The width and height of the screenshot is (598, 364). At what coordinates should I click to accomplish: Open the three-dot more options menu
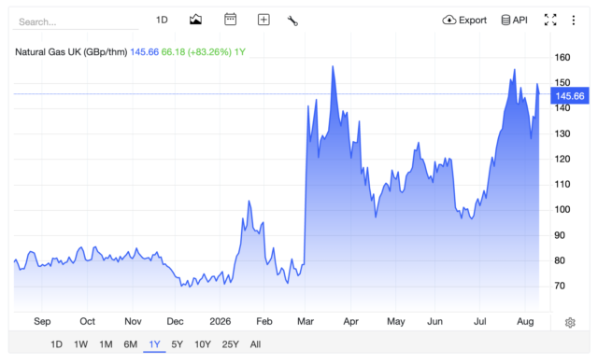click(573, 21)
